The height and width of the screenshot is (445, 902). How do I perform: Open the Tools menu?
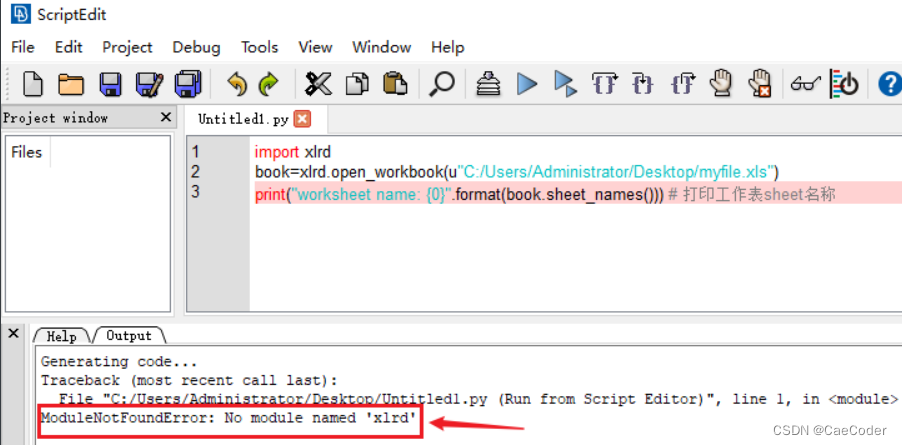pos(259,47)
